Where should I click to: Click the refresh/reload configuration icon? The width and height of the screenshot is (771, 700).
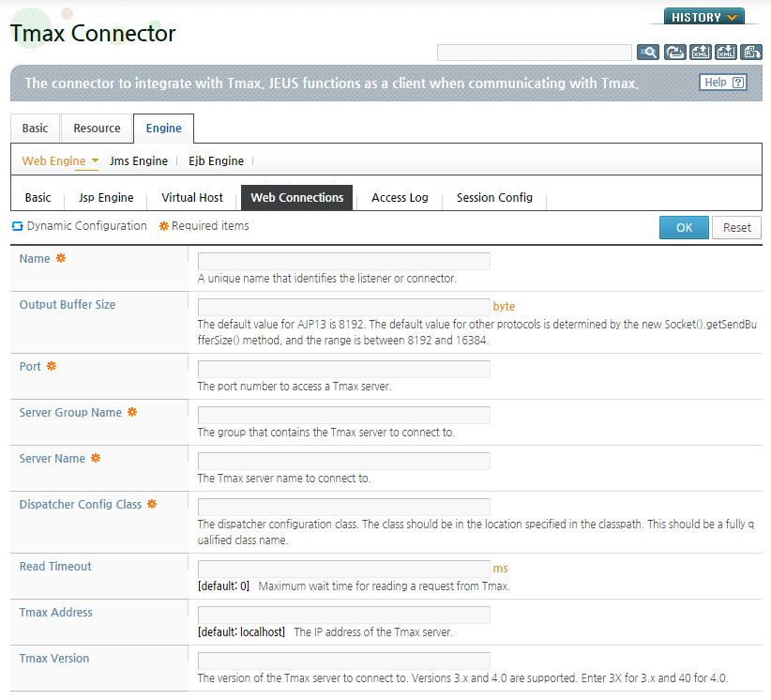pyautogui.click(x=675, y=52)
